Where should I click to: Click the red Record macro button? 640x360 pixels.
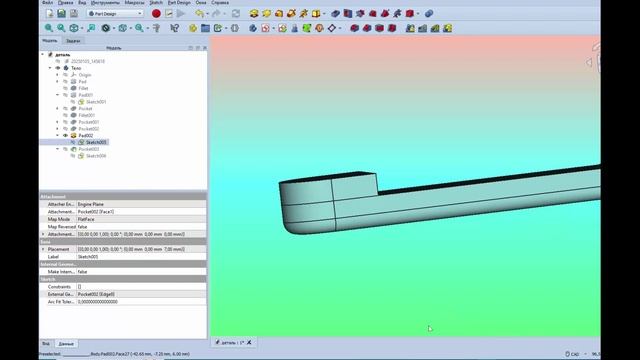[x=156, y=13]
